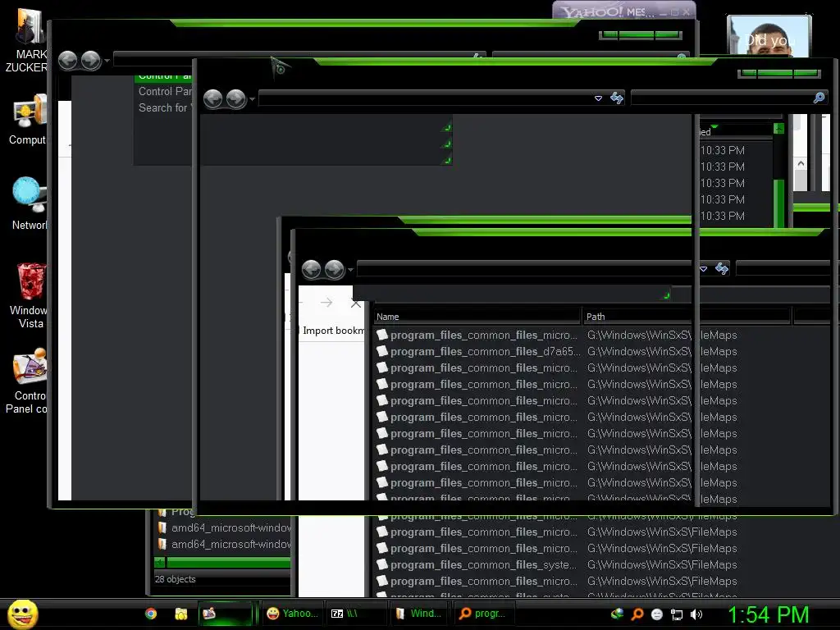Expand address dropdown in search results window
Screen dimensions: 840x630
pyautogui.click(x=703, y=269)
